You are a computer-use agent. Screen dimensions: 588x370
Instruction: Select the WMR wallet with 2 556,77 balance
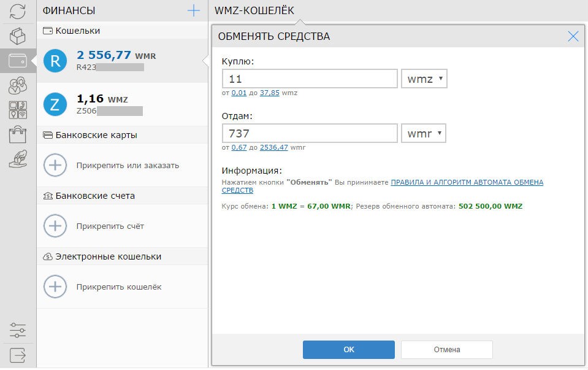coord(110,60)
